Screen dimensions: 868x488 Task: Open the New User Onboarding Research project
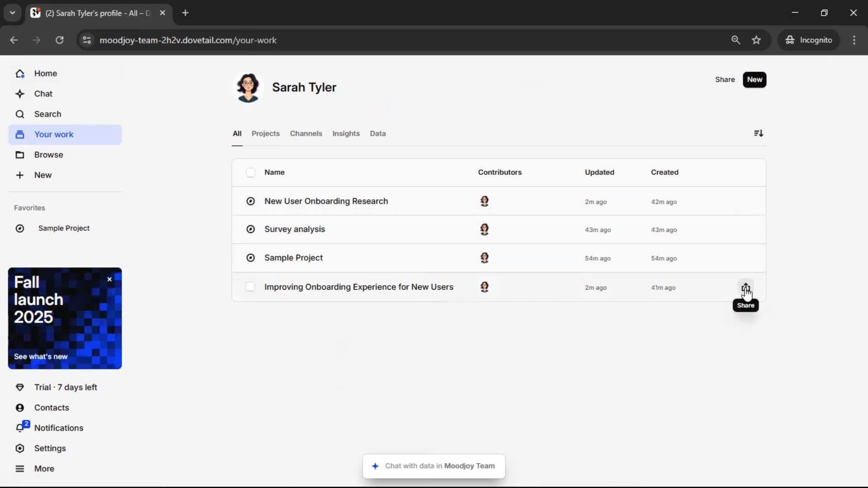coord(326,201)
